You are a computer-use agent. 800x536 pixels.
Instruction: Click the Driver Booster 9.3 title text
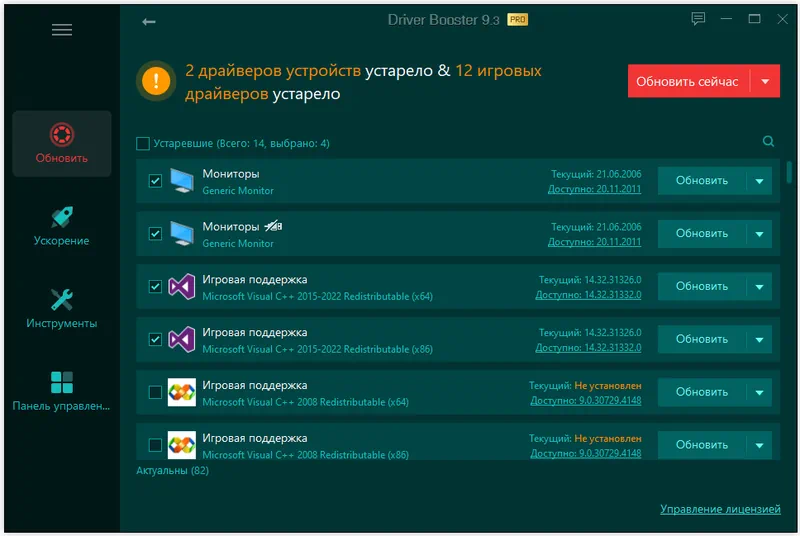443,20
